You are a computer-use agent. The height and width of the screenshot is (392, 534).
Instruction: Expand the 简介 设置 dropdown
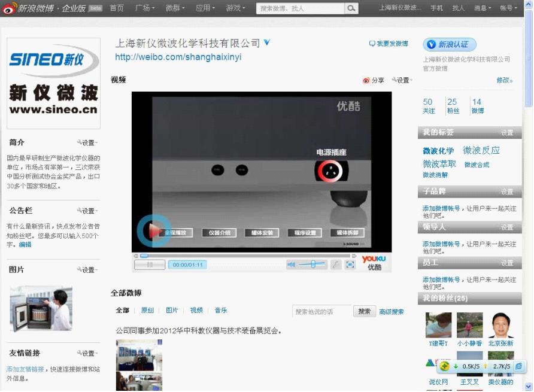[x=87, y=143]
